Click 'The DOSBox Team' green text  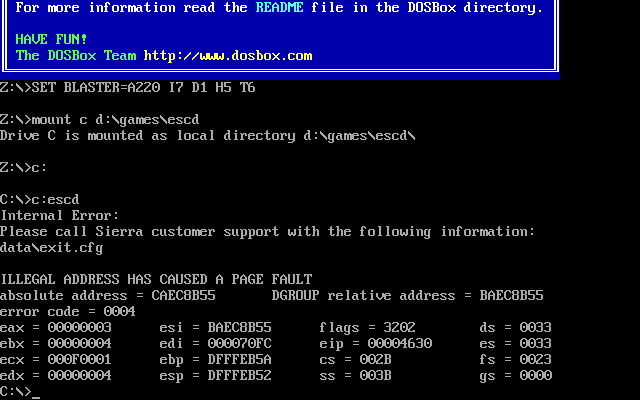(76, 56)
